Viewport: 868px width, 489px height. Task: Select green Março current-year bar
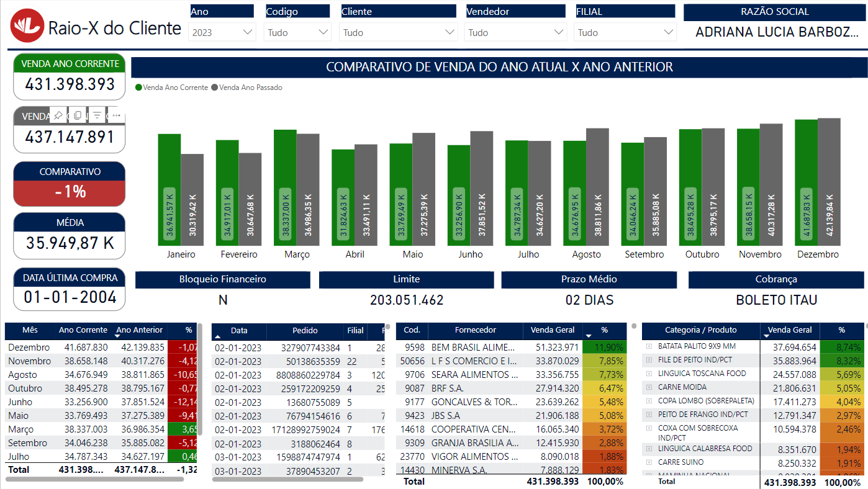(285, 187)
